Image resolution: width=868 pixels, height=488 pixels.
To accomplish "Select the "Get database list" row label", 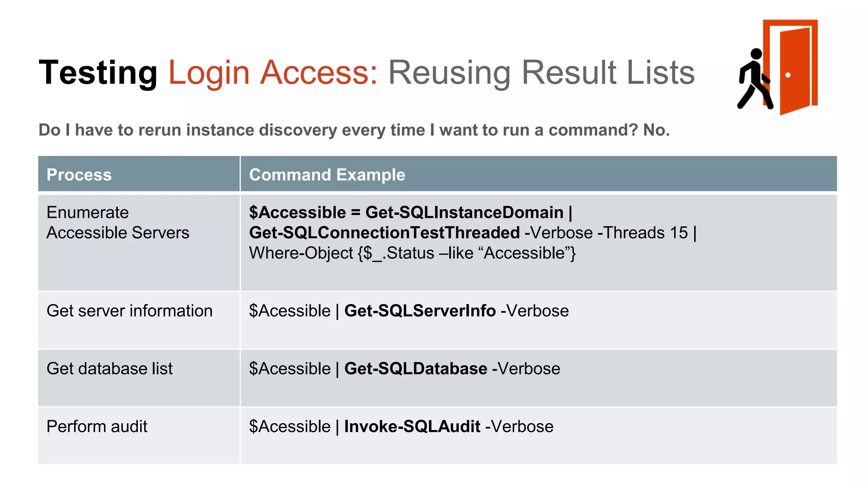I will 109,369.
